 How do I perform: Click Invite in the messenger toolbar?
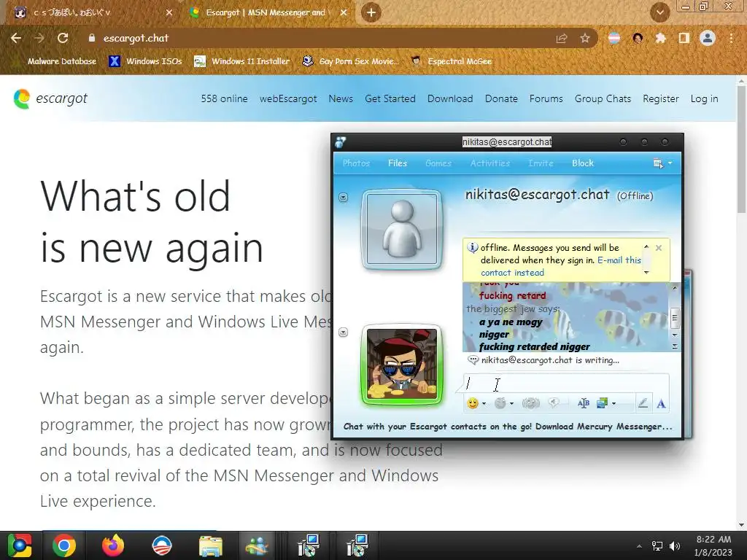click(x=541, y=163)
